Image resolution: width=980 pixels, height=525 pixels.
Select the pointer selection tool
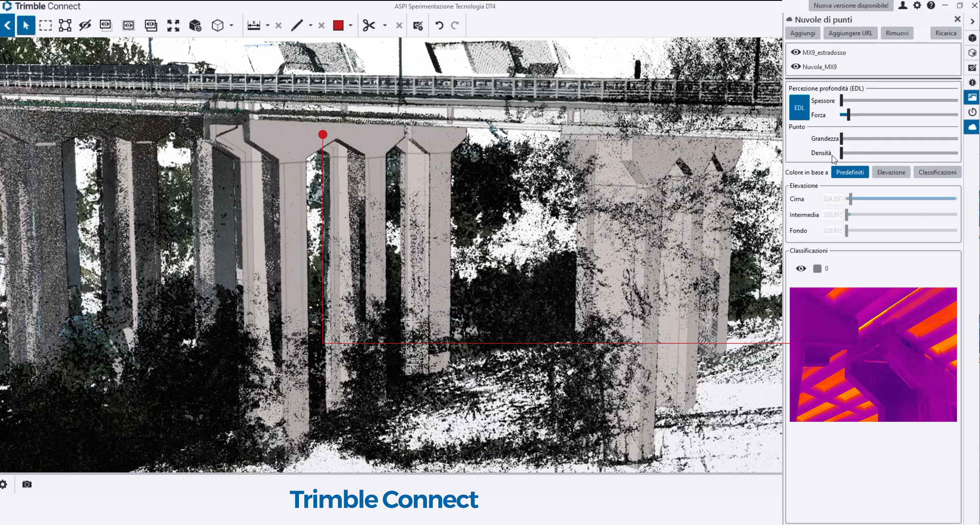26,25
